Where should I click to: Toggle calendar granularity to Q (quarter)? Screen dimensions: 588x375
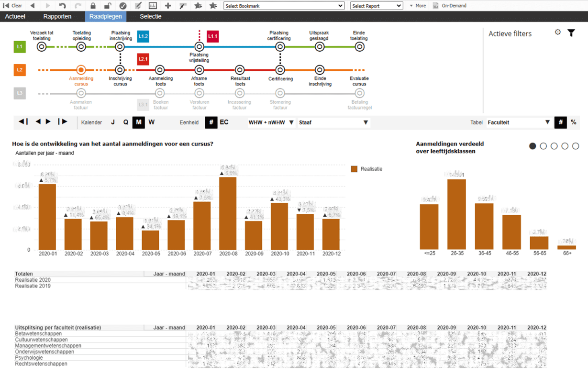(x=126, y=122)
